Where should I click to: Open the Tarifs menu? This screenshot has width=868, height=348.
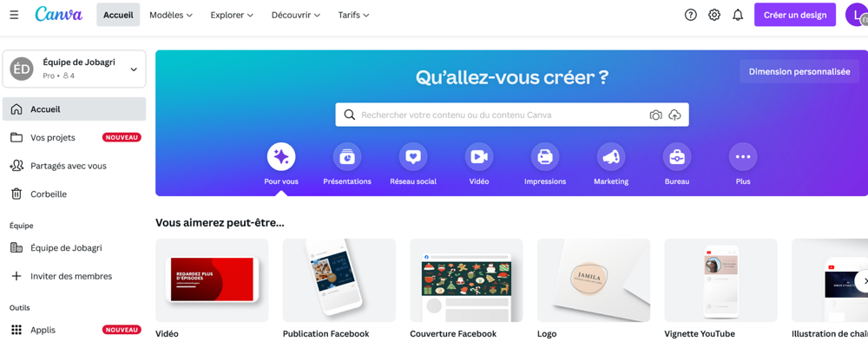pos(354,15)
